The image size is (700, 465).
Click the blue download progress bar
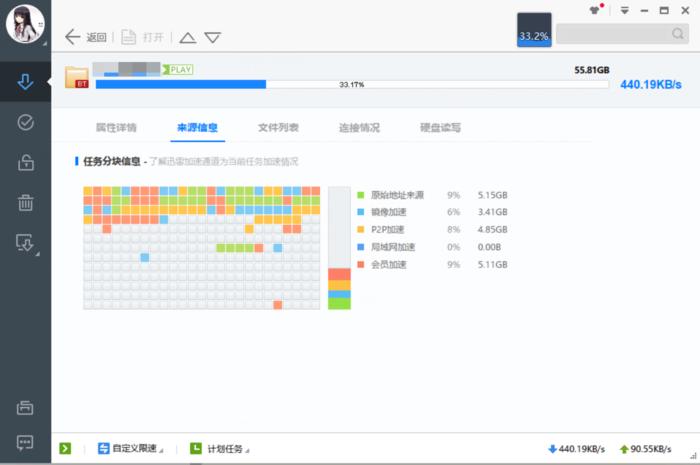tap(352, 84)
